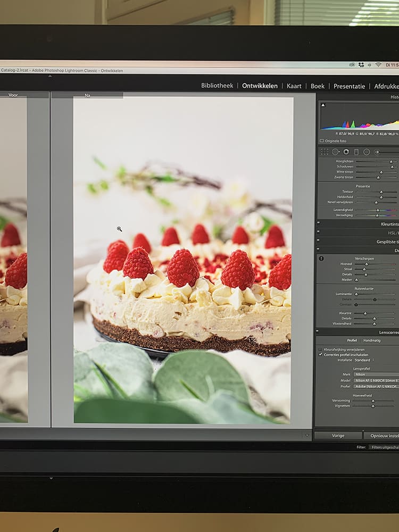Switch to the Bibliotheek module

coord(217,86)
